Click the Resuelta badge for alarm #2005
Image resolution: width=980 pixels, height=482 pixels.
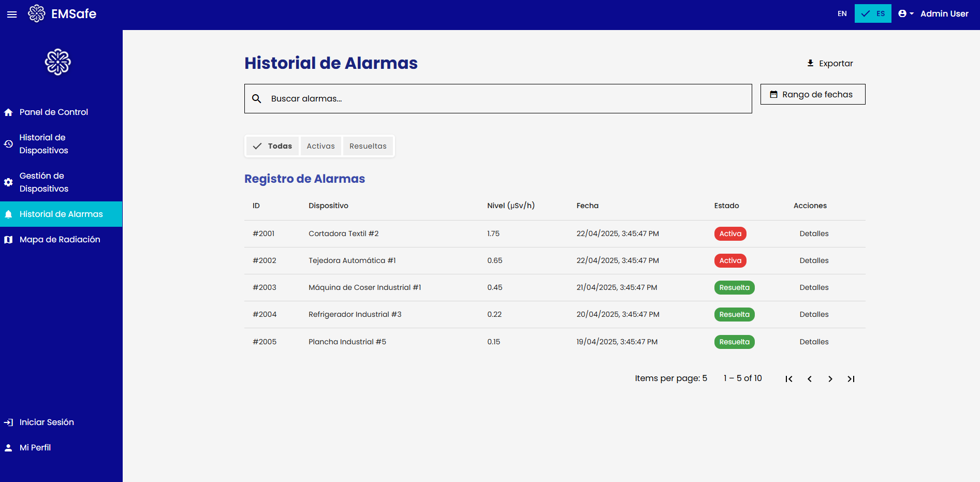pos(734,342)
